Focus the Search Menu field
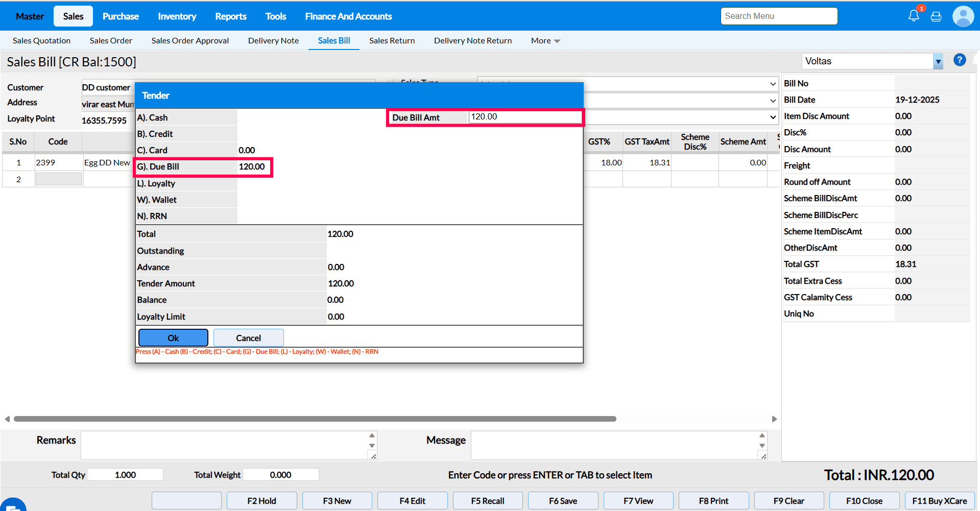Image resolution: width=980 pixels, height=511 pixels. pos(779,16)
